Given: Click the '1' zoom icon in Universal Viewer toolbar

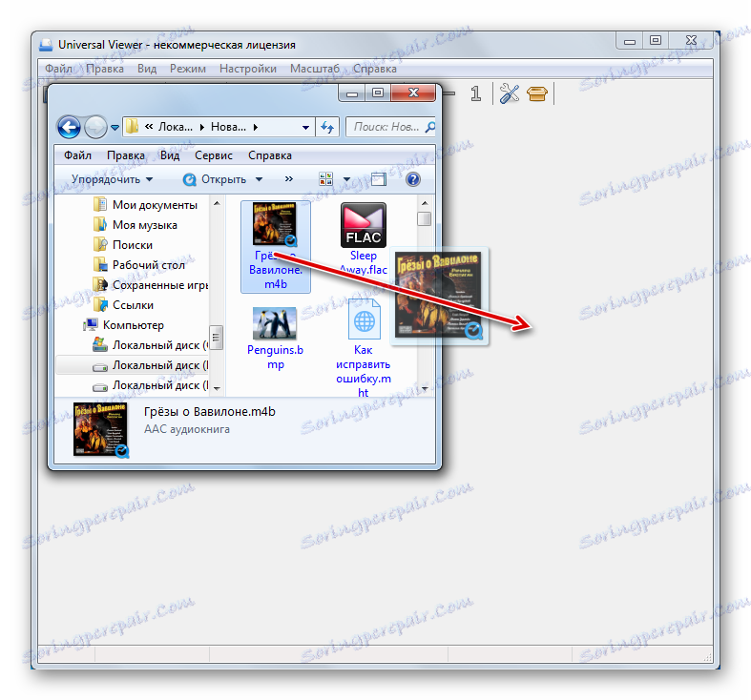Looking at the screenshot, I should (x=475, y=93).
